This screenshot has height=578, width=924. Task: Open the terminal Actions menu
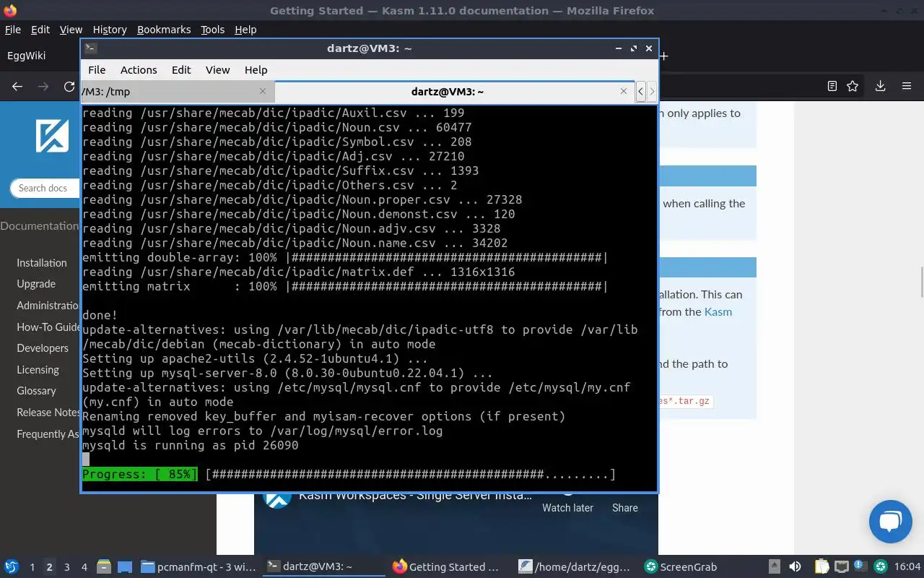(139, 70)
